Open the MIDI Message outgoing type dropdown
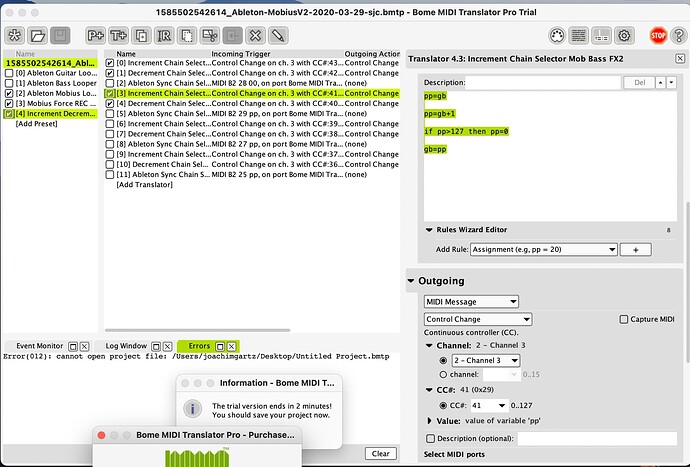This screenshot has width=690, height=467. coord(471,302)
